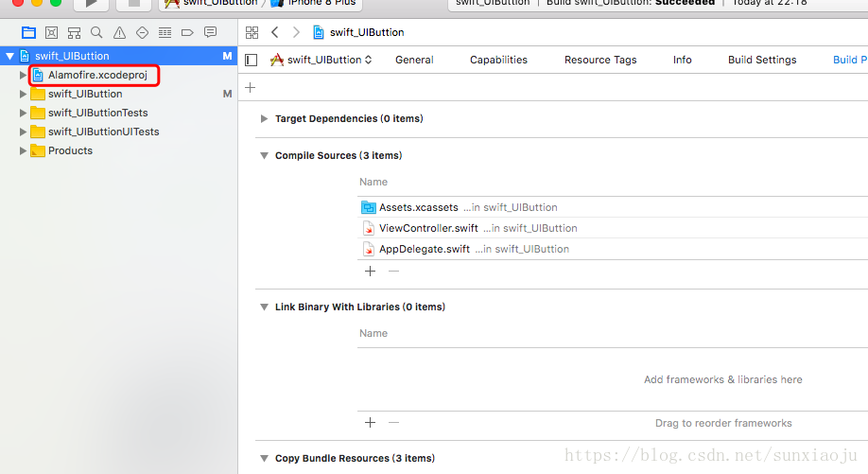
Task: Switch to the General tab
Action: tap(414, 60)
